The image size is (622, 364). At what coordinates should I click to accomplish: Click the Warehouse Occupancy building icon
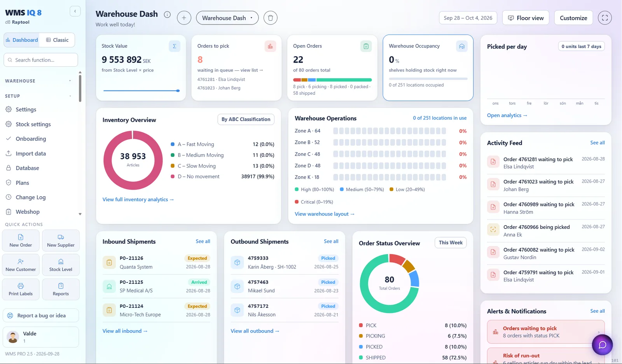[x=461, y=46]
